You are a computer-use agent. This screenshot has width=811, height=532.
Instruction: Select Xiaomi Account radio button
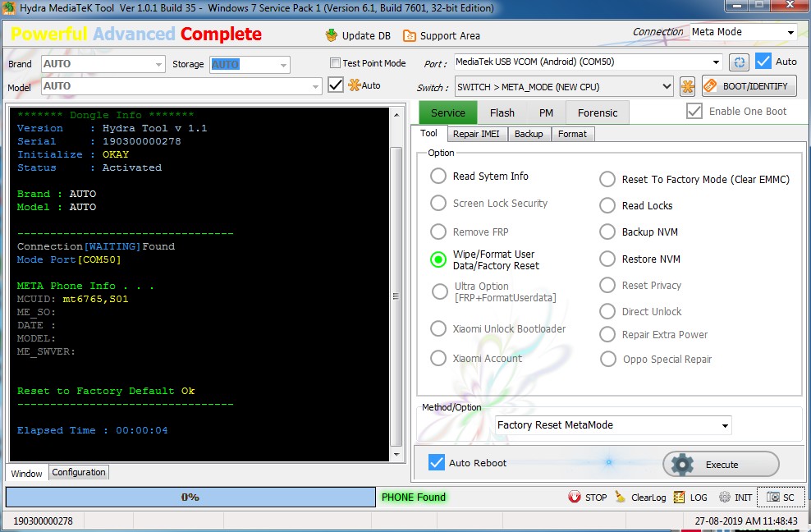click(438, 358)
